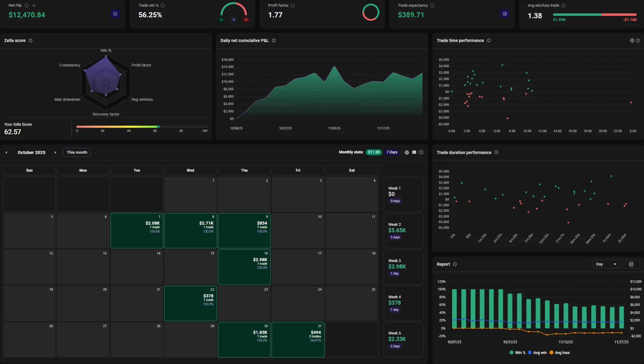
Task: Select October 16 on the calendar
Action: (x=244, y=267)
